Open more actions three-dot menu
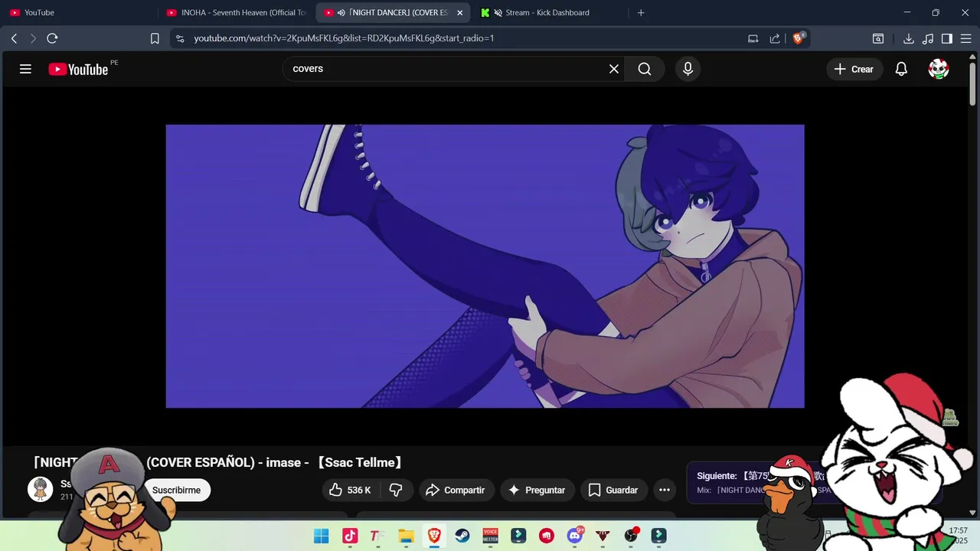 (665, 490)
